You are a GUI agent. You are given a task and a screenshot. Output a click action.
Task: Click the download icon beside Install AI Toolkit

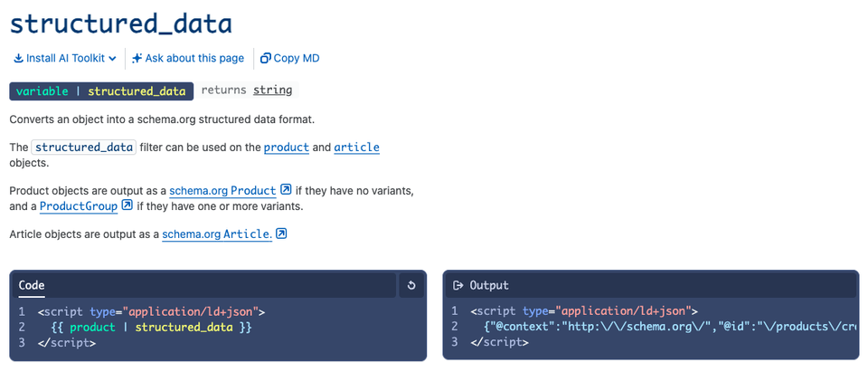[x=18, y=58]
